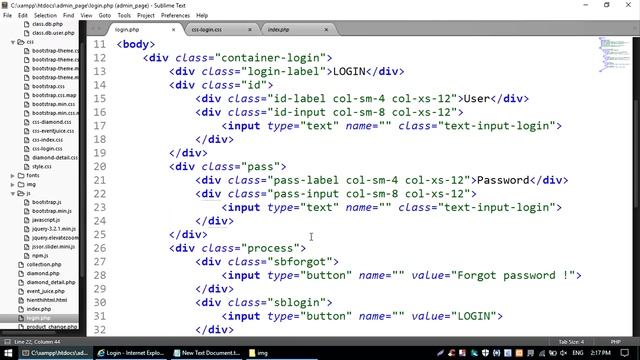640x360 pixels.
Task: Open diamond-detail.css file
Action: (55, 158)
